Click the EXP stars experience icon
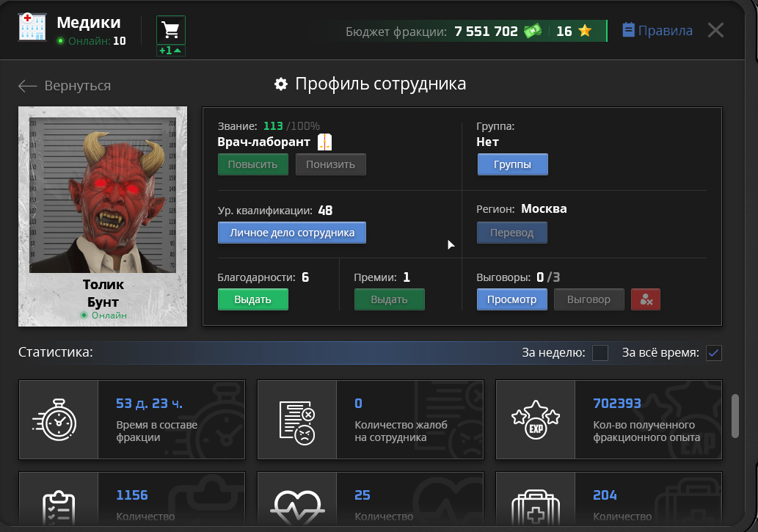This screenshot has height=532, width=758. tap(536, 420)
